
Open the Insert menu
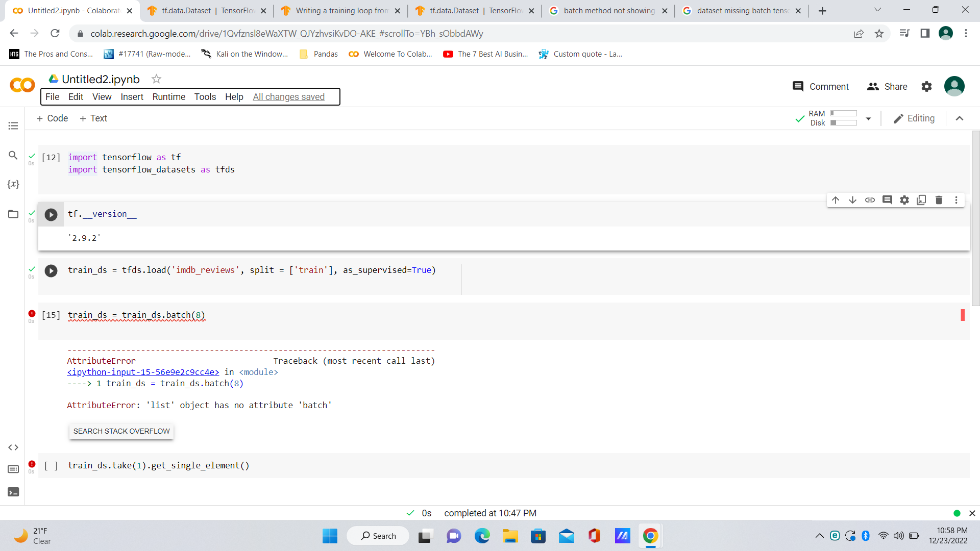(132, 97)
